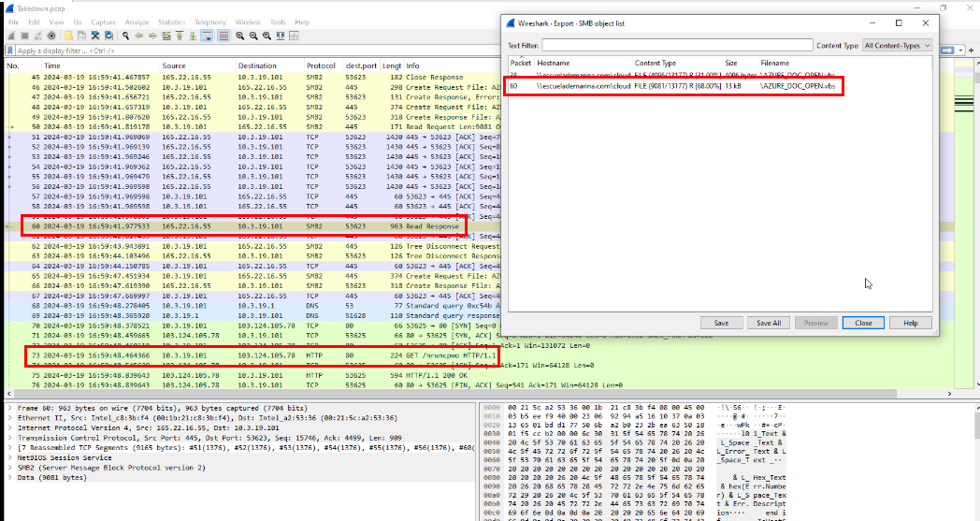Open the Statistics menu
This screenshot has width=980, height=521.
point(171,22)
